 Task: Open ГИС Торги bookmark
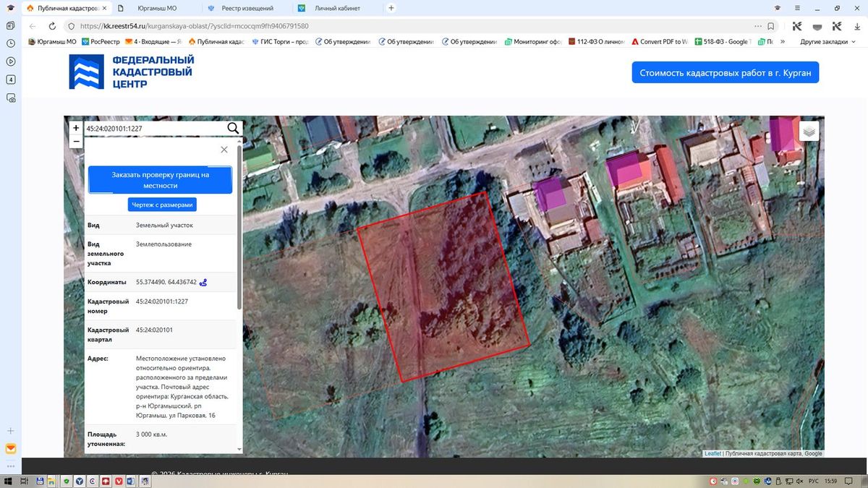click(280, 42)
